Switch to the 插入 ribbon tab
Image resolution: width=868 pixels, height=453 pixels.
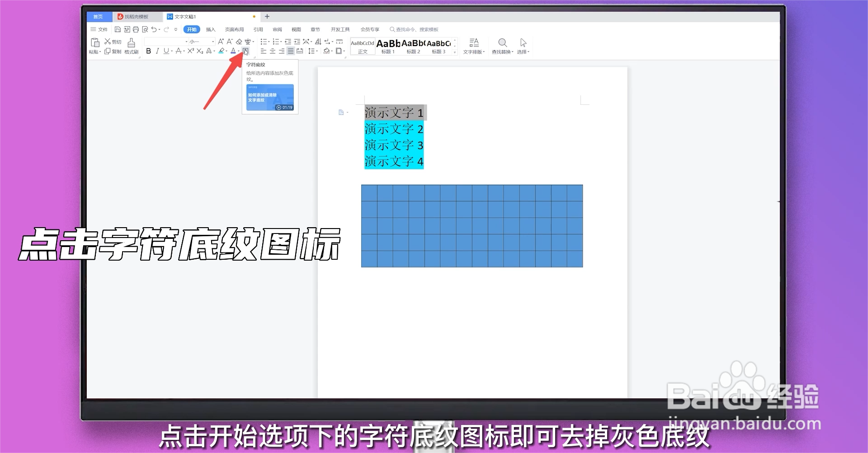click(211, 29)
